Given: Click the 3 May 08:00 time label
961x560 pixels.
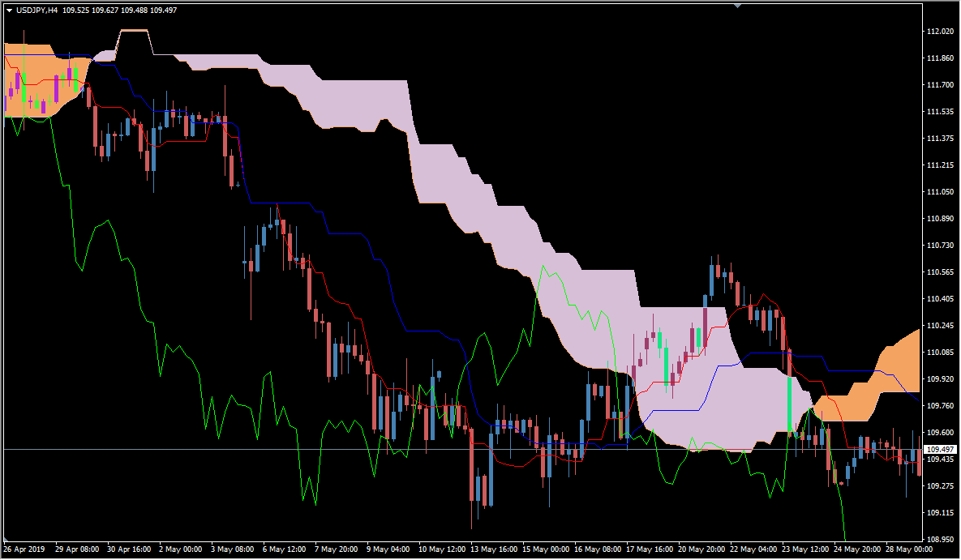Looking at the screenshot, I should 232,549.
